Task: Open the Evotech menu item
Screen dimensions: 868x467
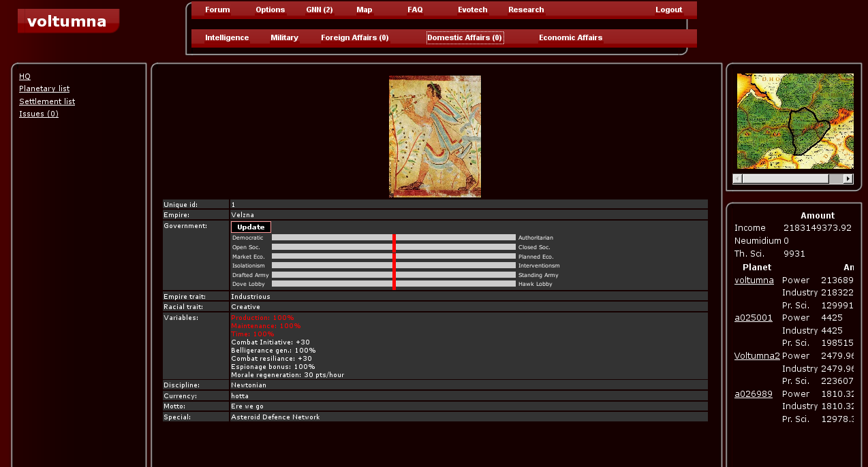Action: tap(472, 10)
